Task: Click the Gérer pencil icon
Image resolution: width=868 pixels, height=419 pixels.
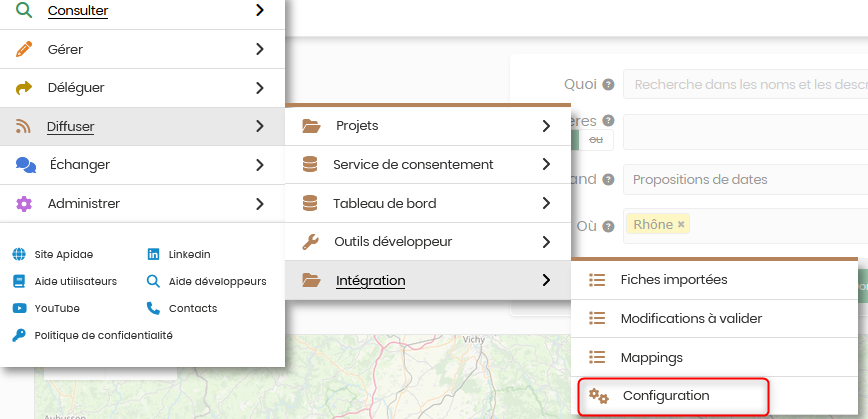Action: click(x=24, y=49)
